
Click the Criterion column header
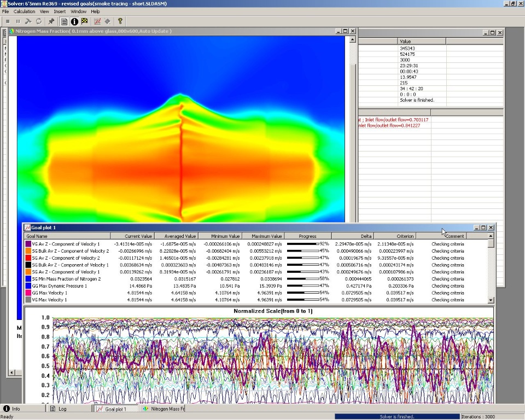[395, 236]
